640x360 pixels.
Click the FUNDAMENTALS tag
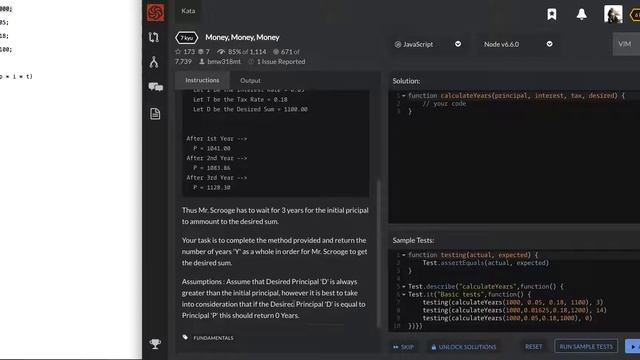pos(213,338)
